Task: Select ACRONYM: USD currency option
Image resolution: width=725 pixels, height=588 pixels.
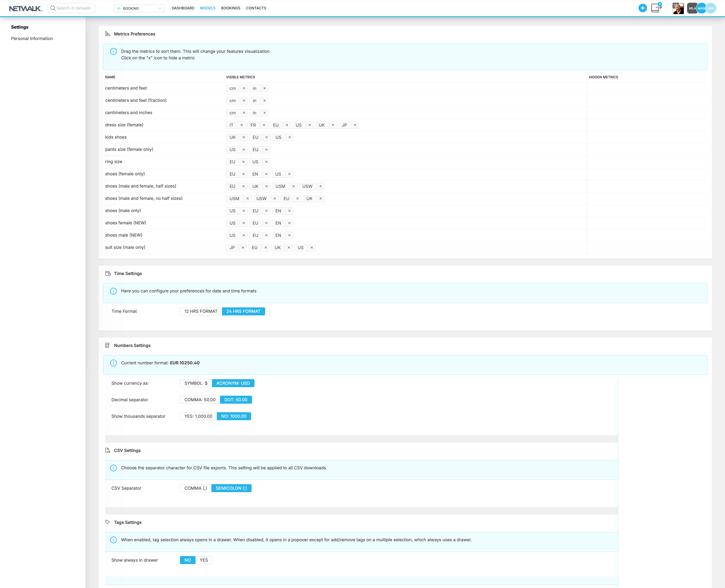Action: (x=233, y=383)
